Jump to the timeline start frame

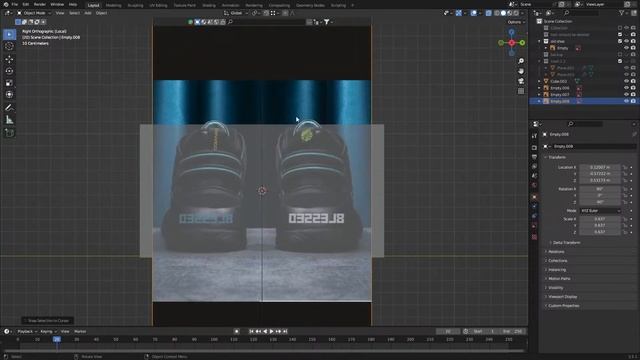[x=251, y=331]
